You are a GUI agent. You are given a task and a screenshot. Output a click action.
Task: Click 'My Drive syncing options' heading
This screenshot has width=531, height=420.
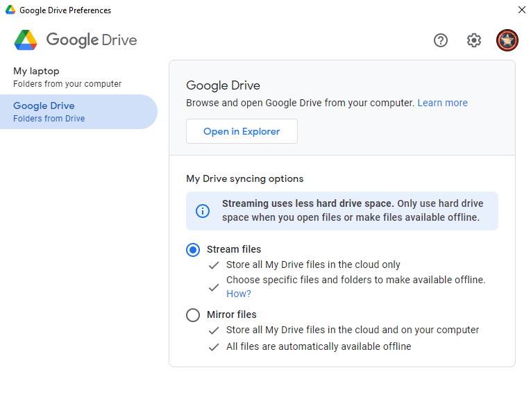244,178
